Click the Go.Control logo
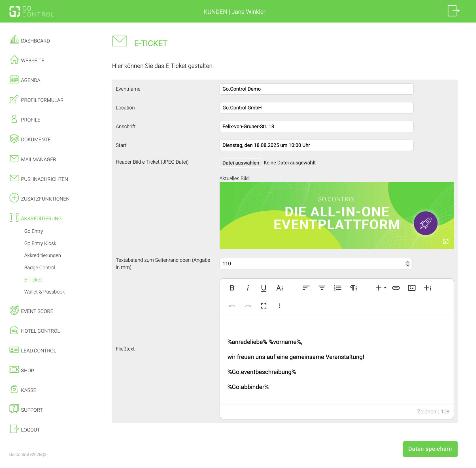This screenshot has width=476, height=468. click(32, 11)
